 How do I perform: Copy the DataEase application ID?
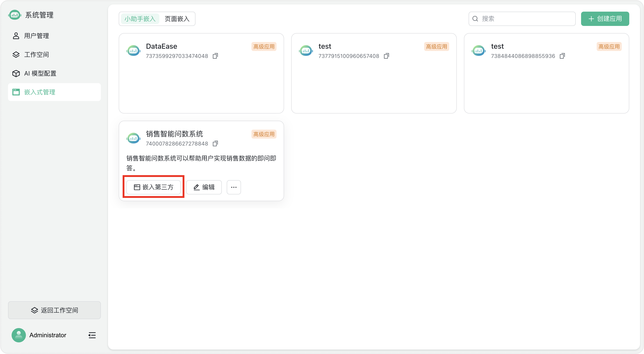point(215,56)
